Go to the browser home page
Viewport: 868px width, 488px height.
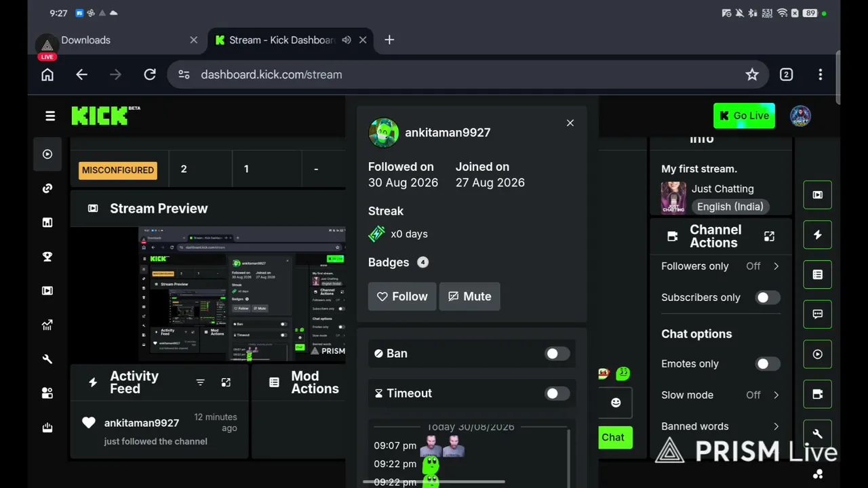[47, 75]
